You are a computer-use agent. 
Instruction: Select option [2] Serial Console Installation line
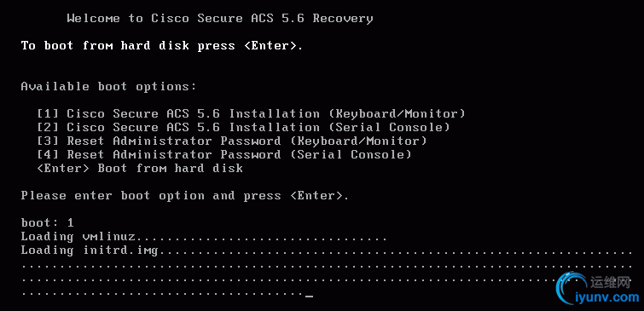click(244, 128)
